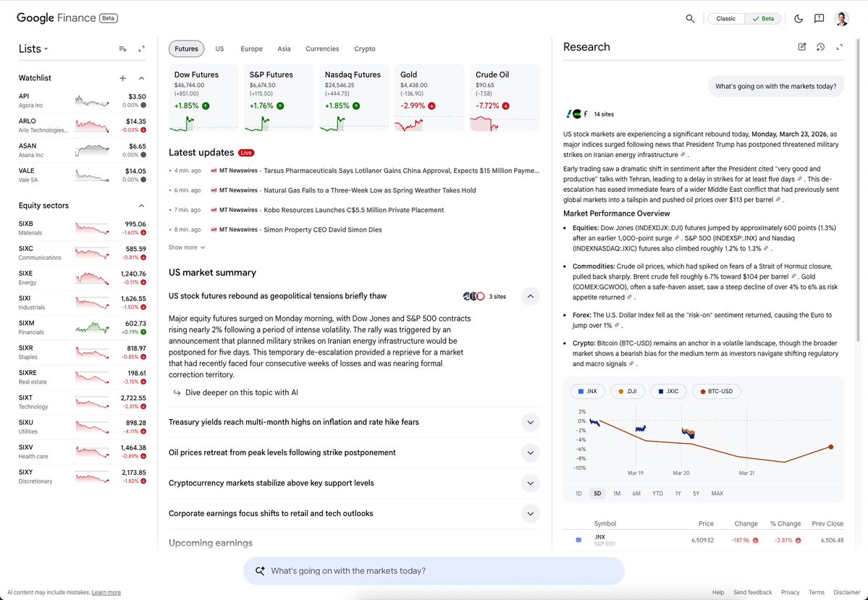Select the Futures tab
The height and width of the screenshot is (600, 868).
pyautogui.click(x=186, y=48)
